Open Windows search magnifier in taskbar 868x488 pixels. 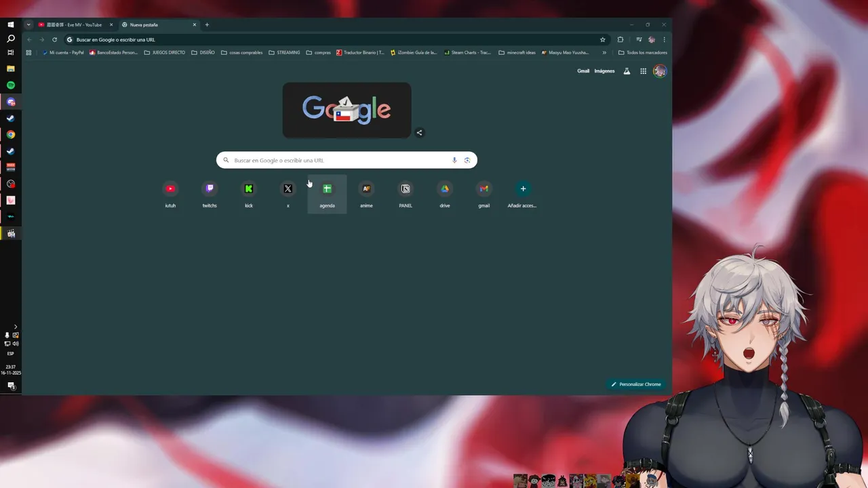click(11, 39)
